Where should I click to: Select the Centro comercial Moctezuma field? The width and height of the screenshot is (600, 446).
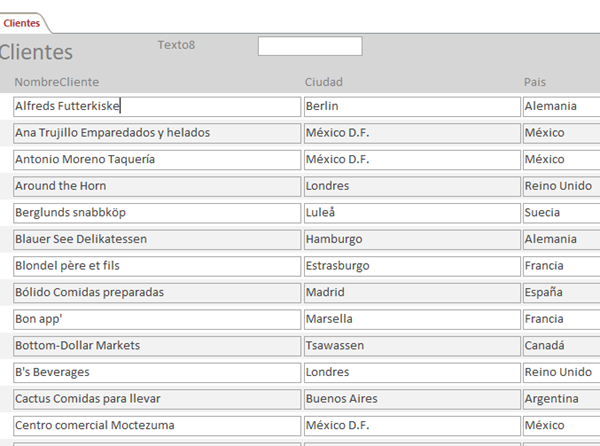pos(157,425)
